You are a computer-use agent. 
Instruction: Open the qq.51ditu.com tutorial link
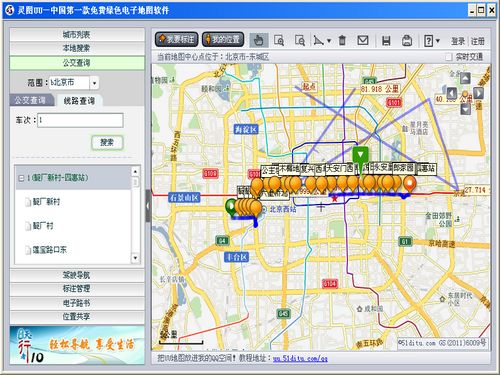(x=300, y=359)
